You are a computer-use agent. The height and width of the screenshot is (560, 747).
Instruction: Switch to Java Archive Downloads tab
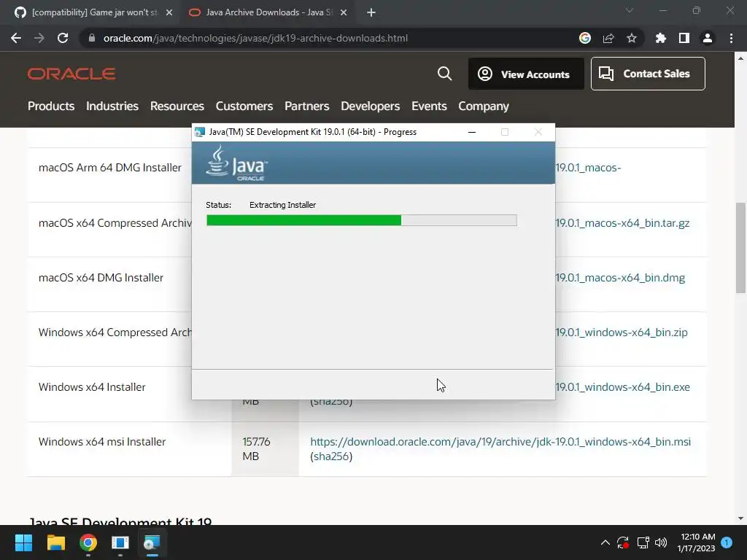tap(268, 12)
